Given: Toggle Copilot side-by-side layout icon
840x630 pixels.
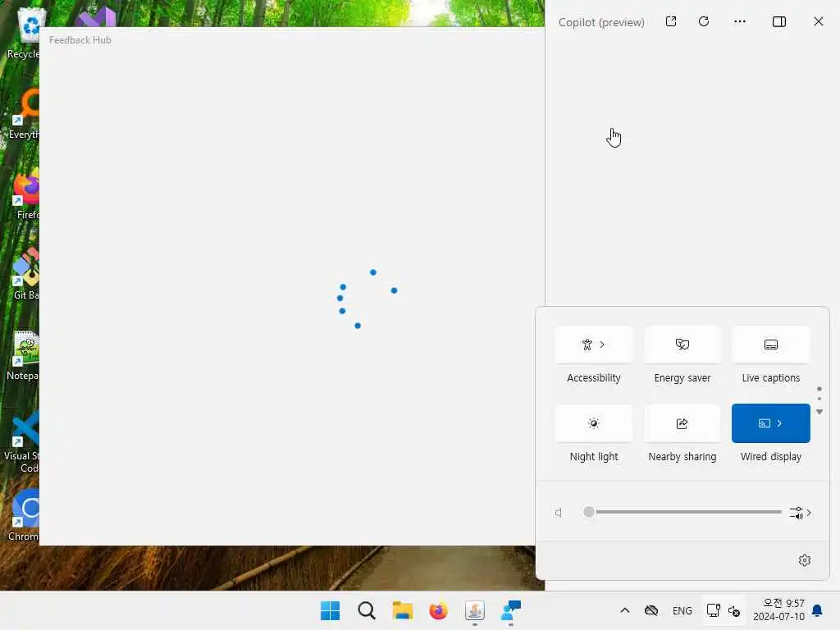Looking at the screenshot, I should [779, 21].
